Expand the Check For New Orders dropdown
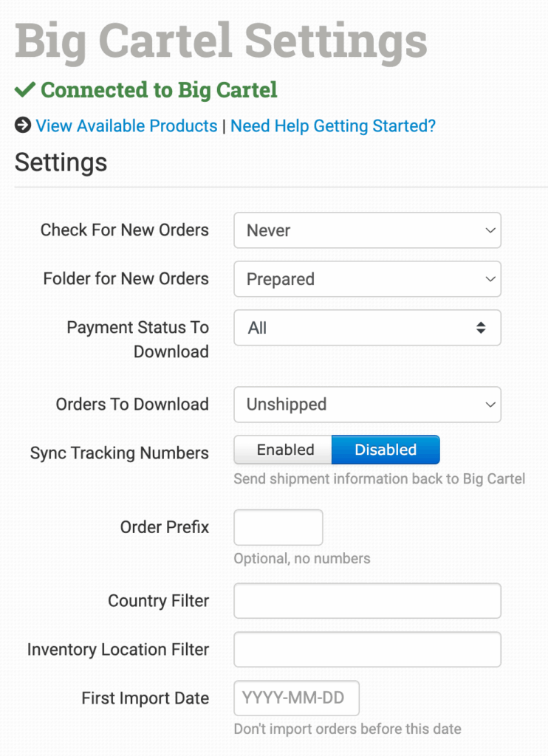This screenshot has width=548, height=756. click(367, 230)
